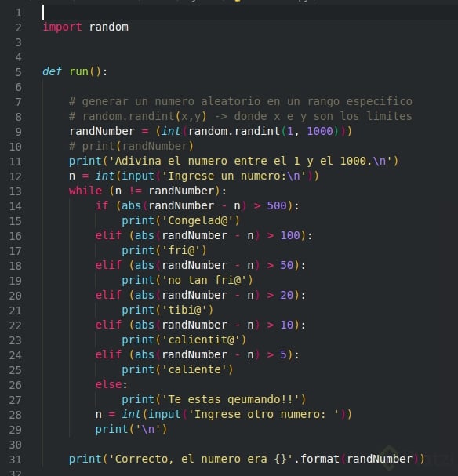
Task: Click the string 'fri@' on line 17
Action: tap(181, 250)
